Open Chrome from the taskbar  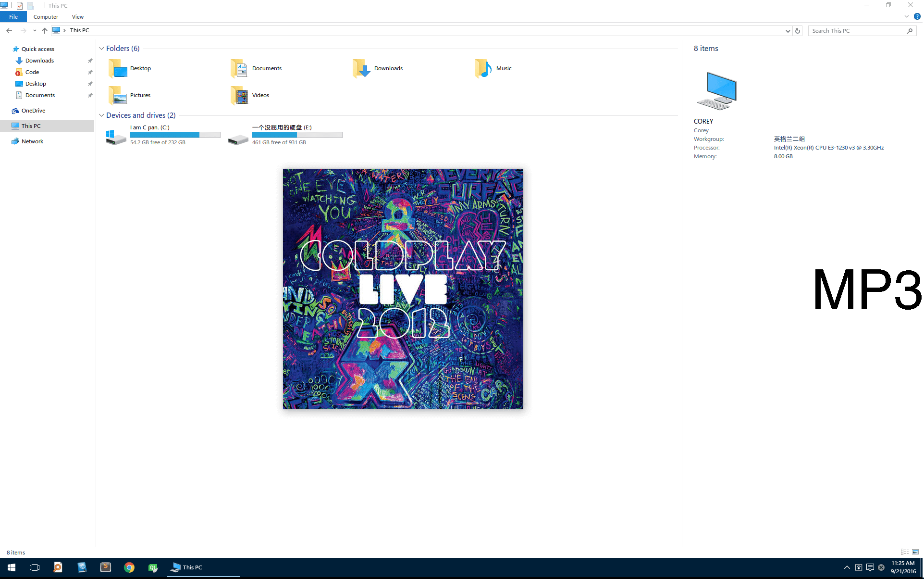(x=129, y=567)
